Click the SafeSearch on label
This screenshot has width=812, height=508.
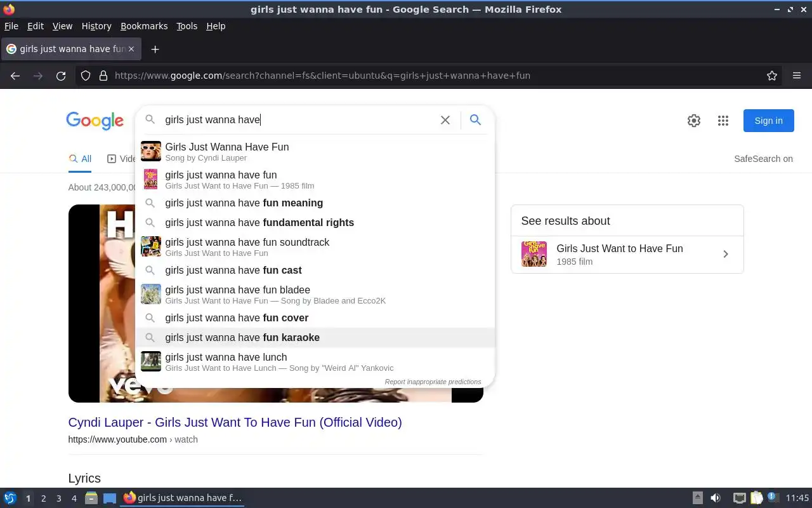[x=763, y=159]
